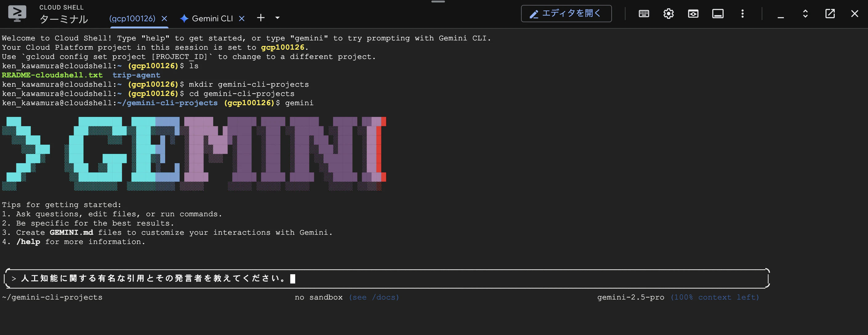The width and height of the screenshot is (868, 335).
Task: Click "trip-agent" in the ls output
Action: click(x=137, y=75)
